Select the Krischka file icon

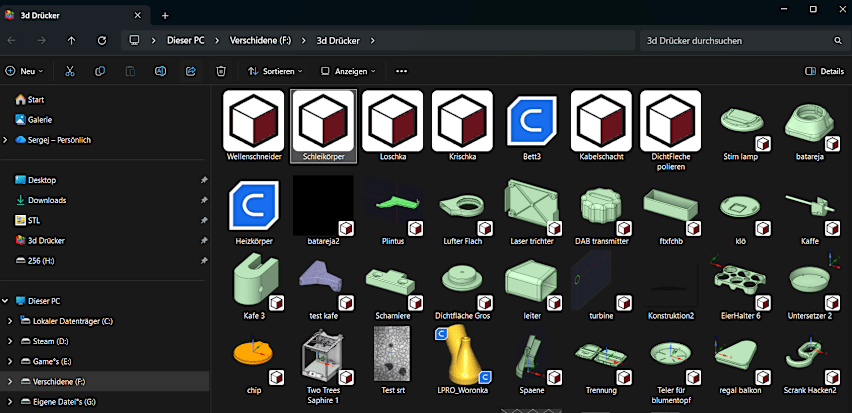(462, 121)
